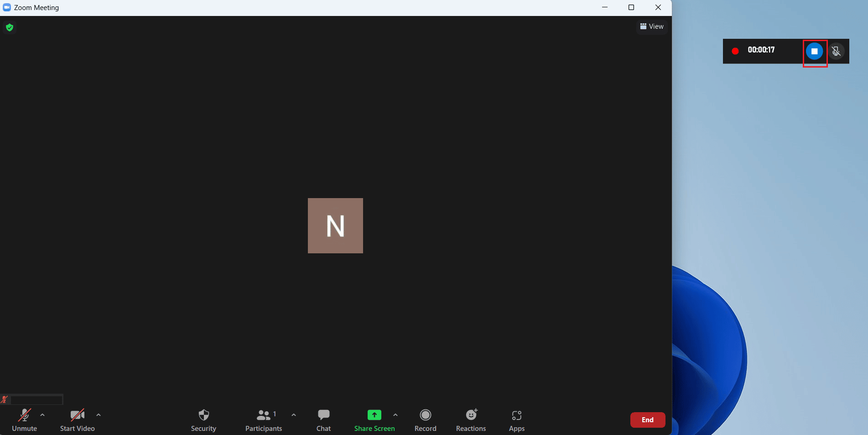Start Share Screen
The width and height of the screenshot is (868, 435).
pos(374,419)
